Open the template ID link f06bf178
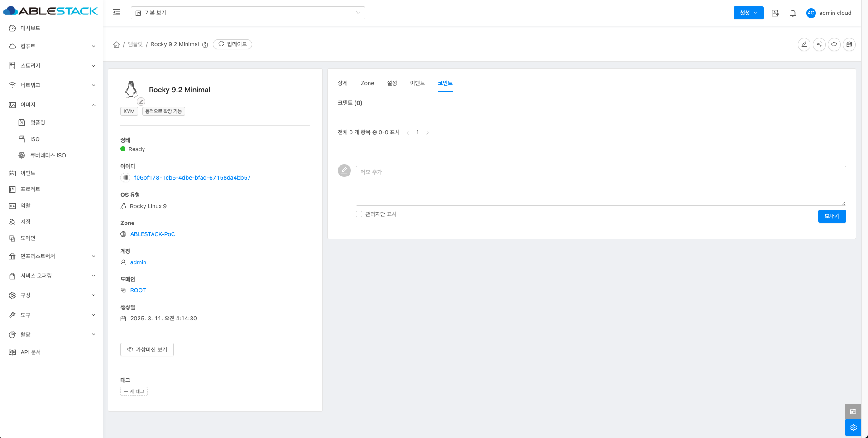Image resolution: width=868 pixels, height=438 pixels. tap(192, 178)
